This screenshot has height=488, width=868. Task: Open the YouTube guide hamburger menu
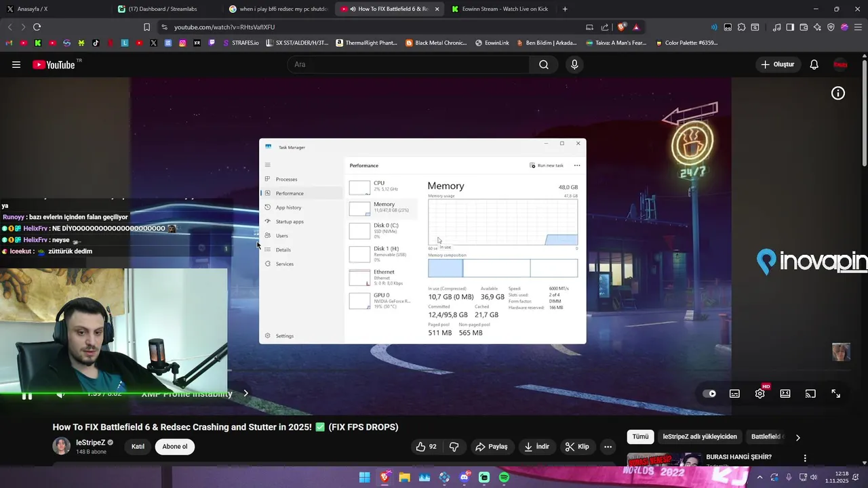[16, 64]
